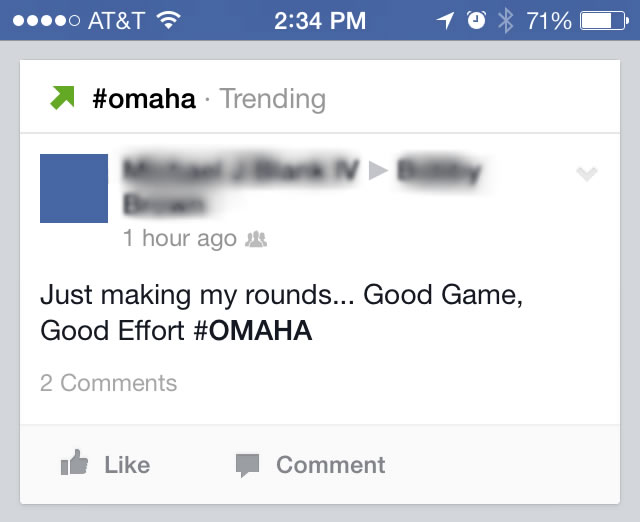The height and width of the screenshot is (522, 640).
Task: Click the gray arrow between names
Action: [x=378, y=170]
